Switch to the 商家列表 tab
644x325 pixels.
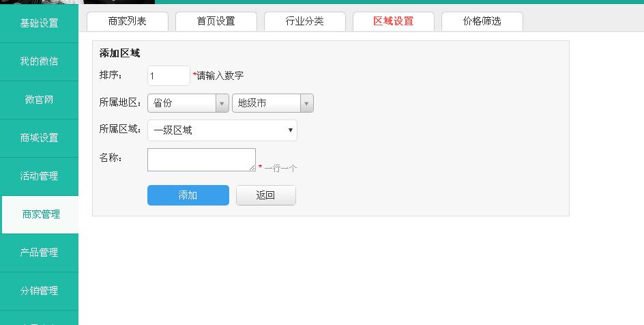tap(128, 21)
